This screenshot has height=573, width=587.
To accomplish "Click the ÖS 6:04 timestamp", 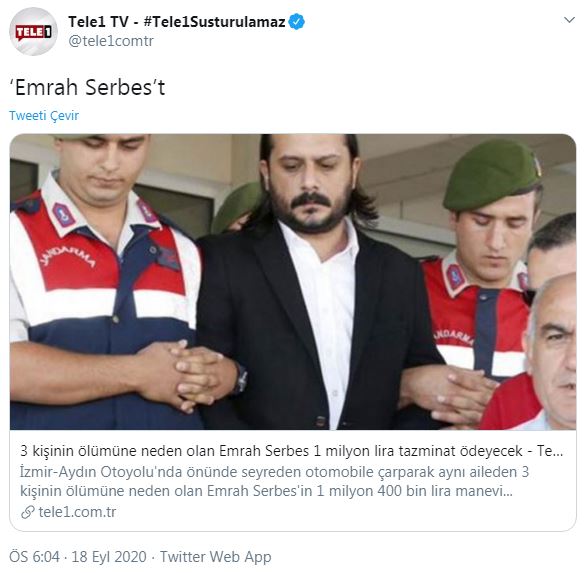I will click(34, 557).
